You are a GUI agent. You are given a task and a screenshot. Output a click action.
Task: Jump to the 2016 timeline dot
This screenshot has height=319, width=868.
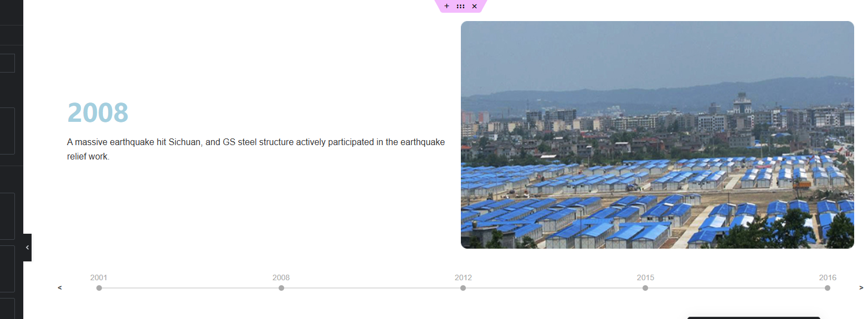828,288
